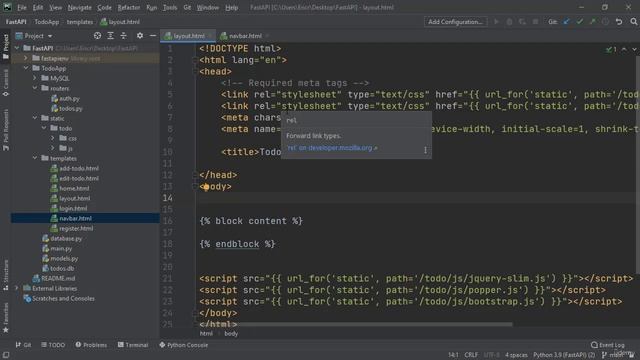Open todos.py in the project tree
The height and width of the screenshot is (360, 640).
(x=67, y=108)
